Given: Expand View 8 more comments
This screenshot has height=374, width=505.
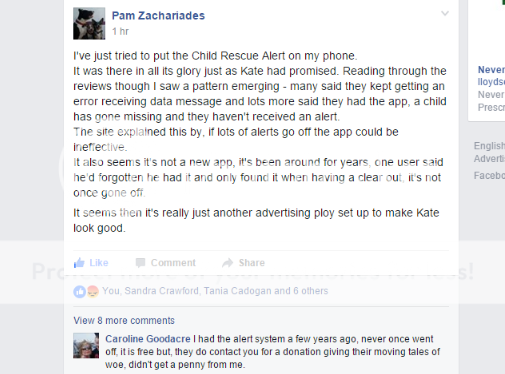Looking at the screenshot, I should coord(124,320).
